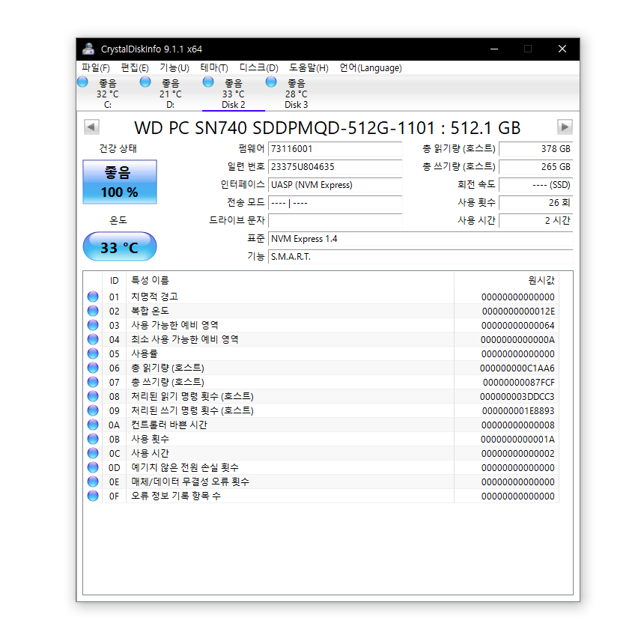
Task: Click raw value 0000000000012E
Action: pos(518,312)
